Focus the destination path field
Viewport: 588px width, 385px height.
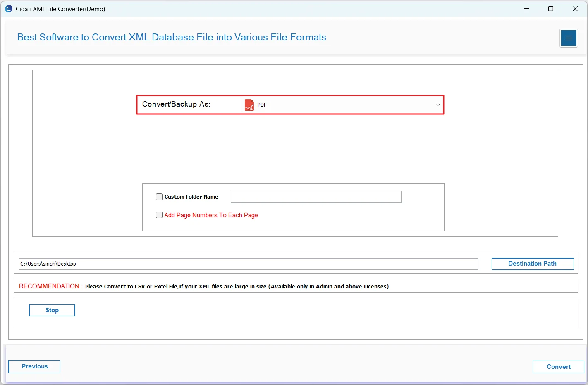click(x=249, y=264)
